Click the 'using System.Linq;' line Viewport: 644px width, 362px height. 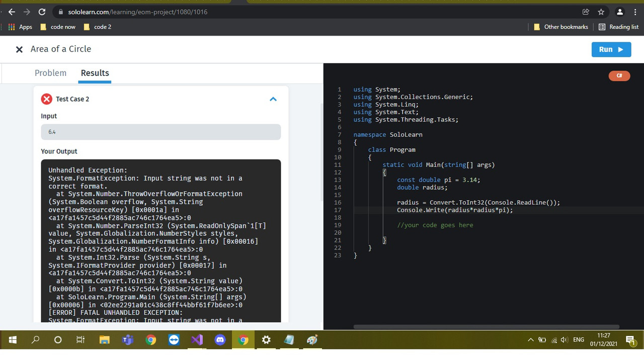point(385,105)
